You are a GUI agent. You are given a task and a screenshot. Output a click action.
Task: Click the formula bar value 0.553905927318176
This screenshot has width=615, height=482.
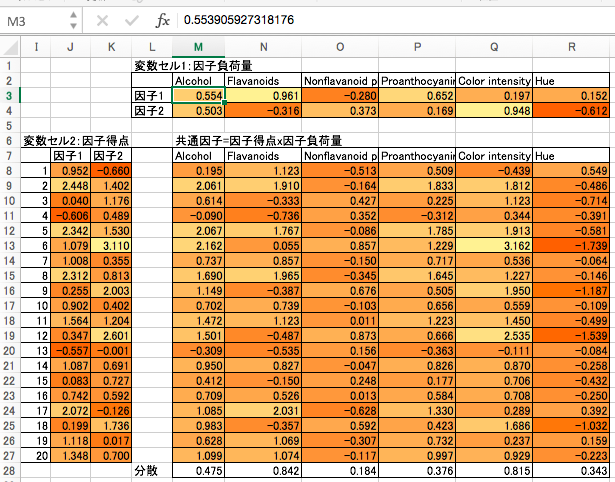(x=239, y=20)
